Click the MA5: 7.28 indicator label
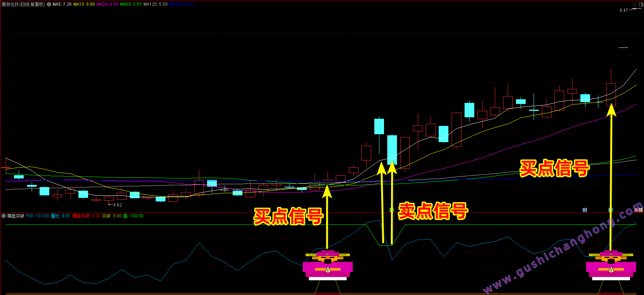 62,4
